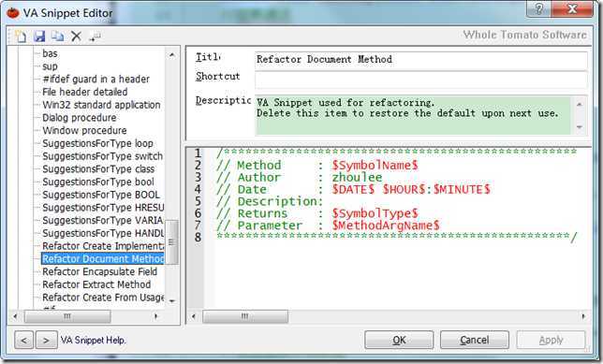Click the code editor horizontal scroll left arrow
The height and width of the screenshot is (364, 603).
click(x=194, y=316)
